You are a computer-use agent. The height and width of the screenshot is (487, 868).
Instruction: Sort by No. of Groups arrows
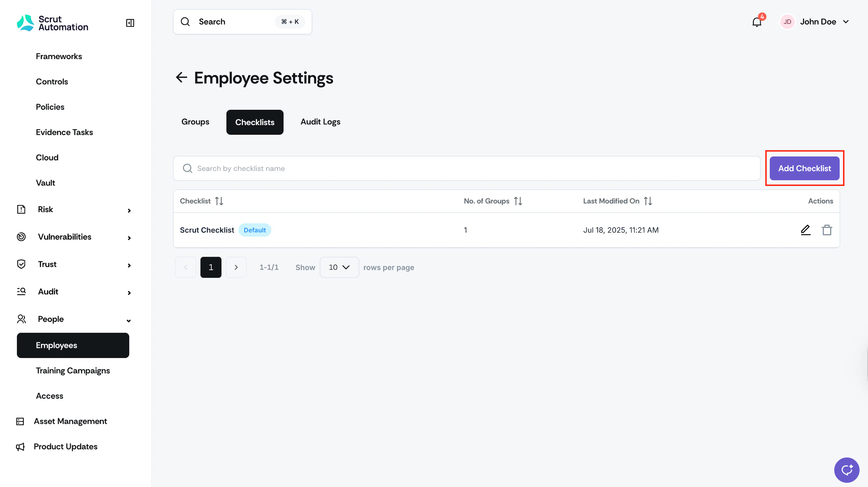518,201
